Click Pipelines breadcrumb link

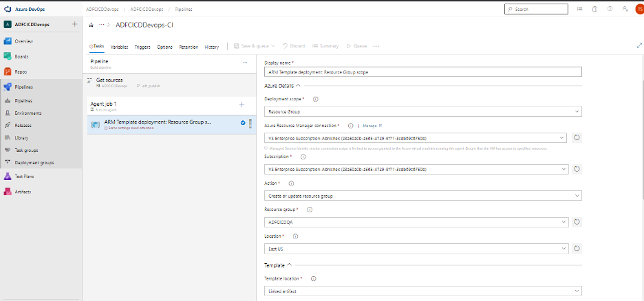(x=184, y=9)
